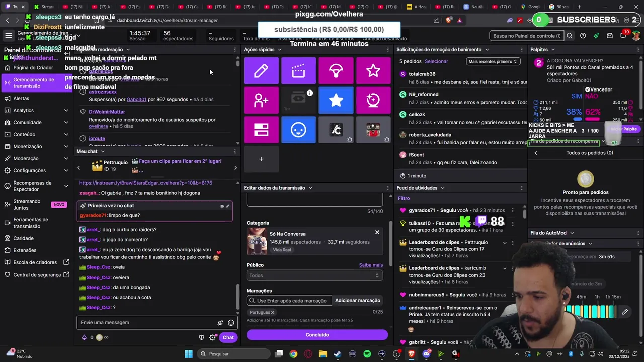The width and height of the screenshot is (644, 362).
Task: Edit the ad schedule with pencil icon
Action: [x=625, y=312]
